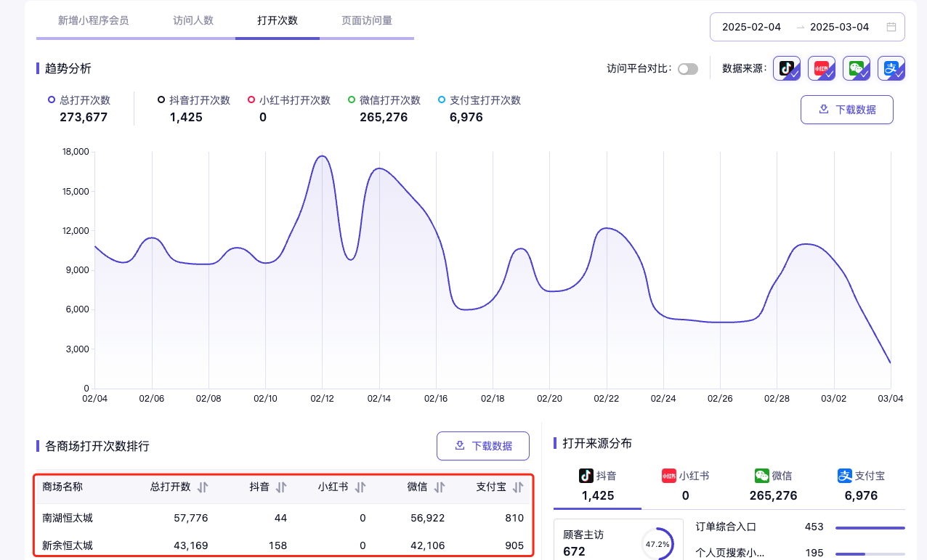Click the 微信打开次数 legend color marker
Screen dimensions: 927x560
[x=352, y=100]
